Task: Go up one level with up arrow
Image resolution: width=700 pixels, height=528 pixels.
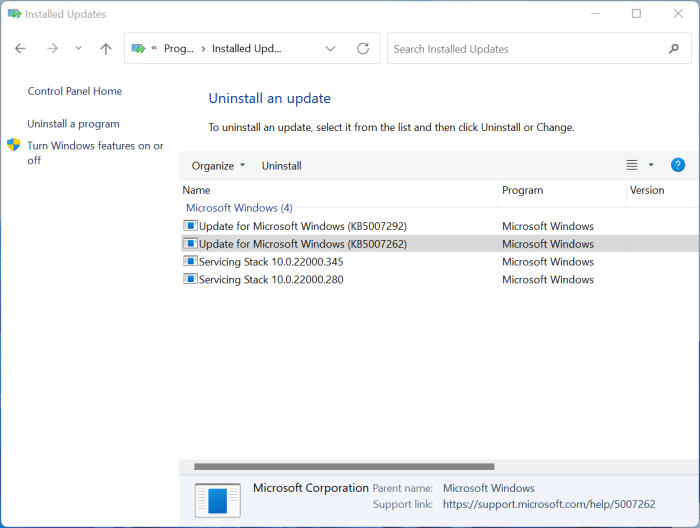Action: click(x=106, y=48)
